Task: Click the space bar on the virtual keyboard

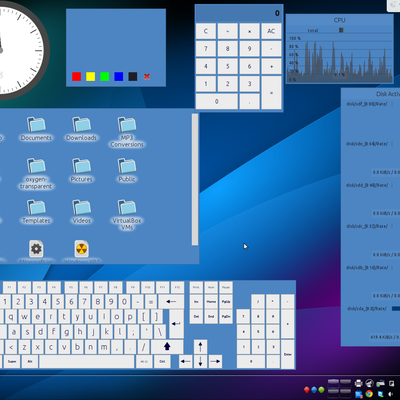Action: click(87, 361)
